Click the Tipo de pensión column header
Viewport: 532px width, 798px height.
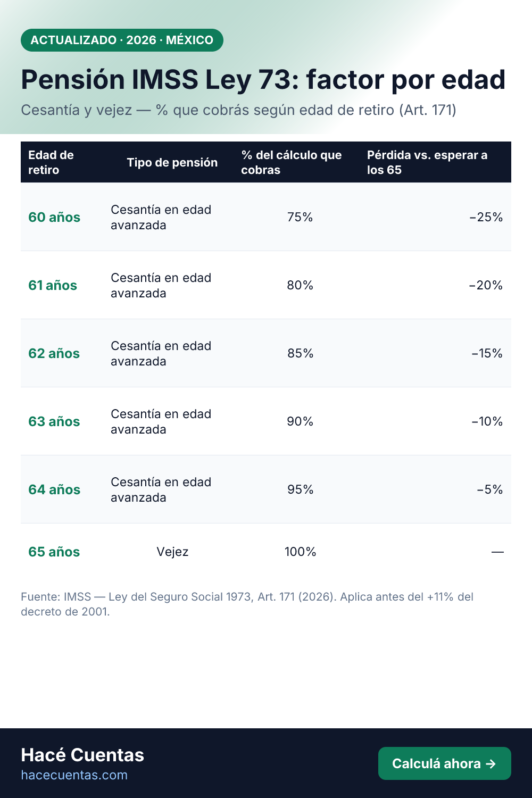(x=172, y=162)
